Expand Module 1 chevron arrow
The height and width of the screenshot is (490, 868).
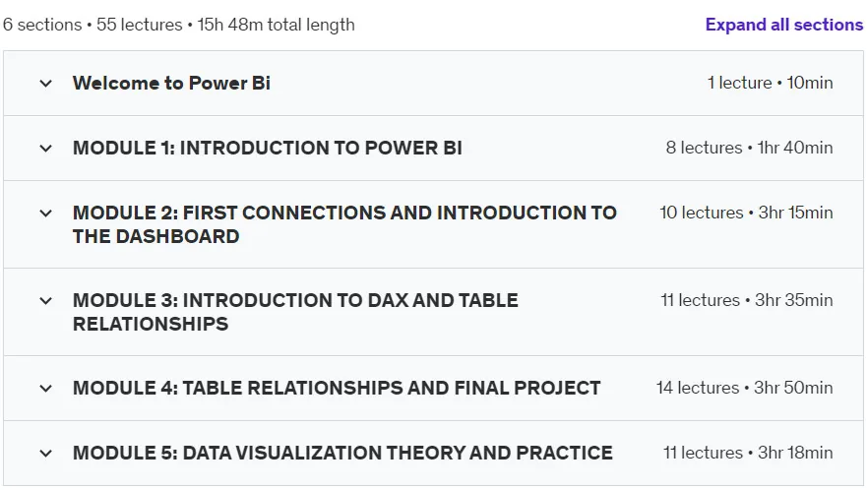pyautogui.click(x=46, y=149)
